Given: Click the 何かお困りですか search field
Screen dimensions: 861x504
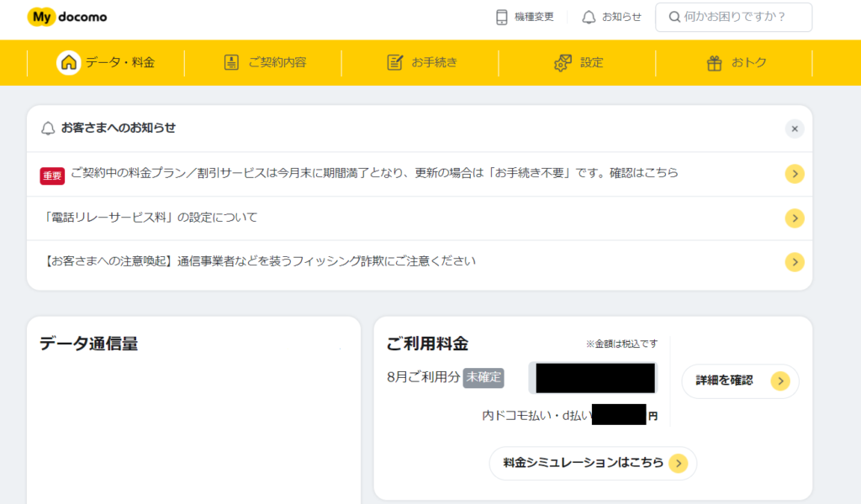Looking at the screenshot, I should (x=733, y=17).
